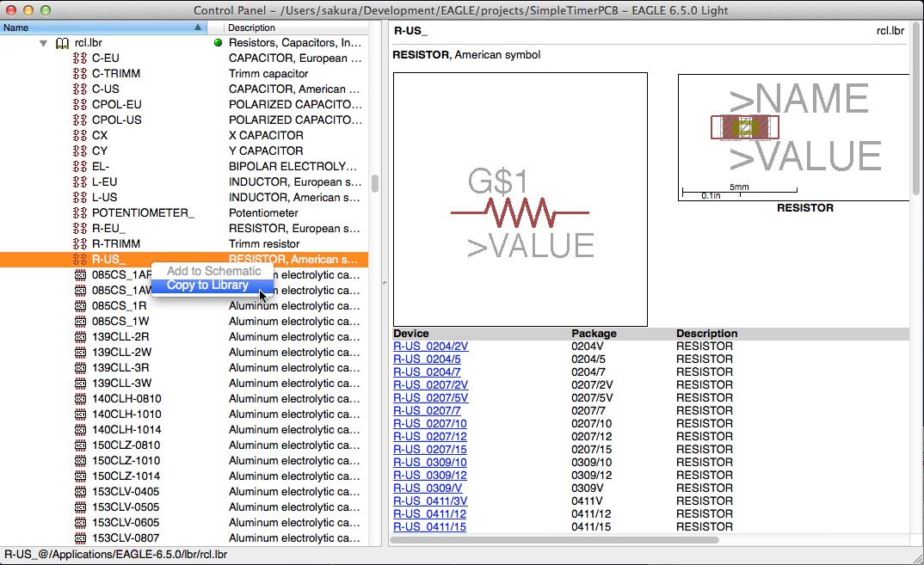924x565 pixels.
Task: Open the R-US_0309/12 device link
Action: click(x=429, y=476)
